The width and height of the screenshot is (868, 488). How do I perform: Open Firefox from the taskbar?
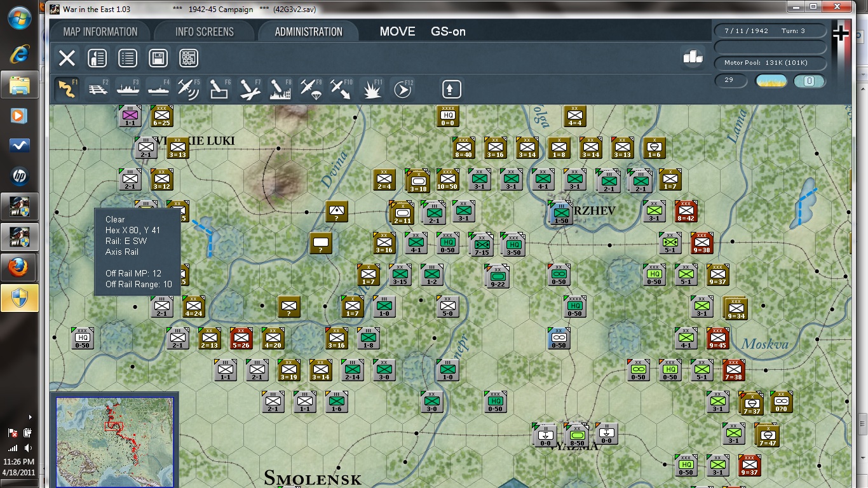20,268
